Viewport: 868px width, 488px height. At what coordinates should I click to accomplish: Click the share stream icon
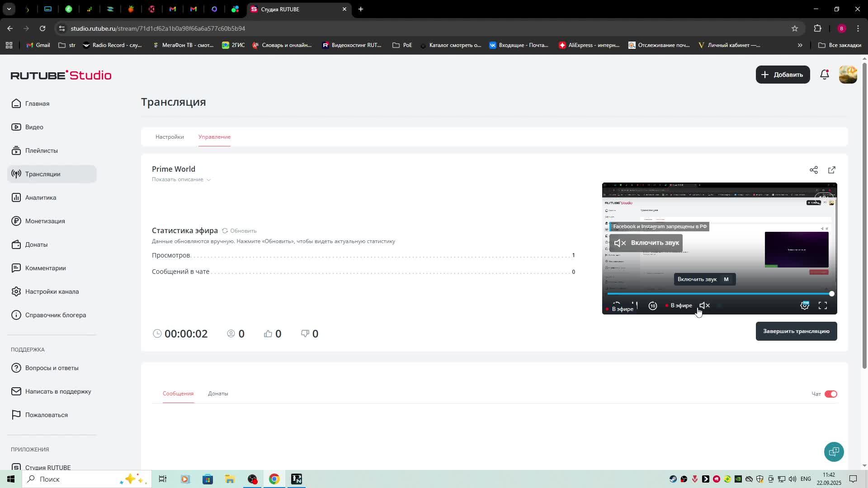[x=814, y=170]
